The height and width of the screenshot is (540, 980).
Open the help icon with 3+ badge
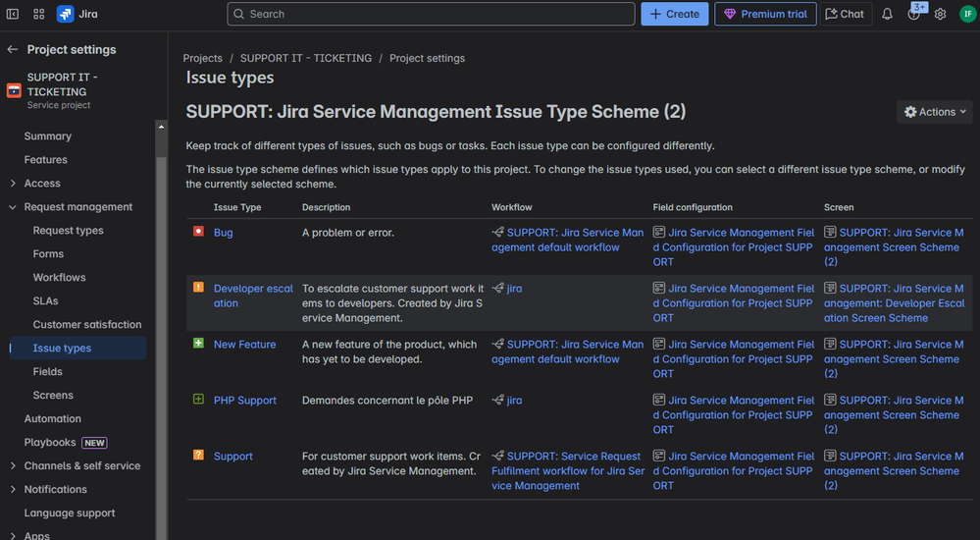click(914, 14)
